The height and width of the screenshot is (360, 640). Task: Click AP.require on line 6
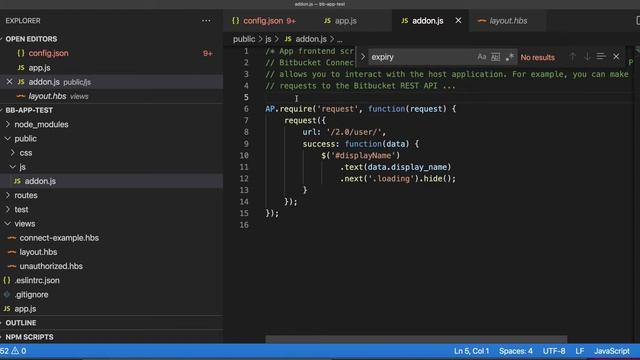tap(289, 109)
